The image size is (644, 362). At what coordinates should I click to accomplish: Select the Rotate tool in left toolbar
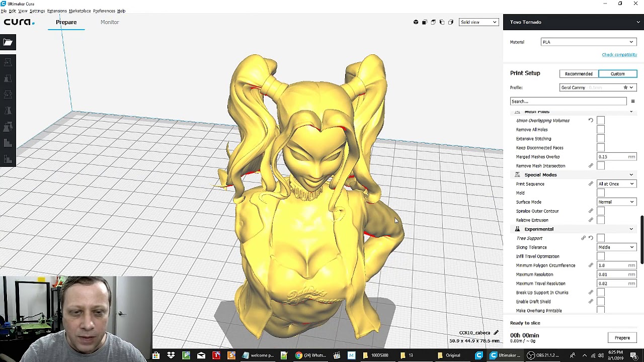click(x=8, y=95)
